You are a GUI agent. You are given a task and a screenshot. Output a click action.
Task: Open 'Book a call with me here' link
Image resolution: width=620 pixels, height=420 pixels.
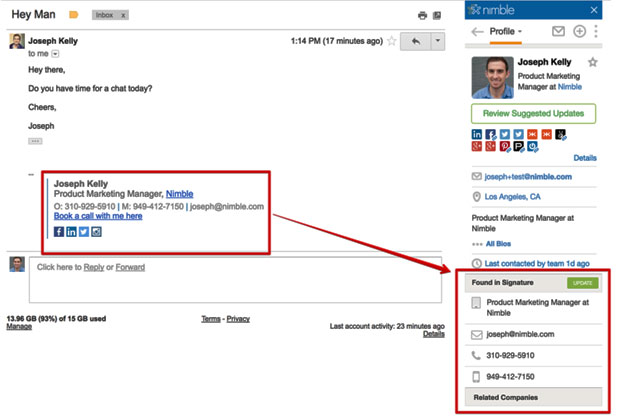point(98,216)
